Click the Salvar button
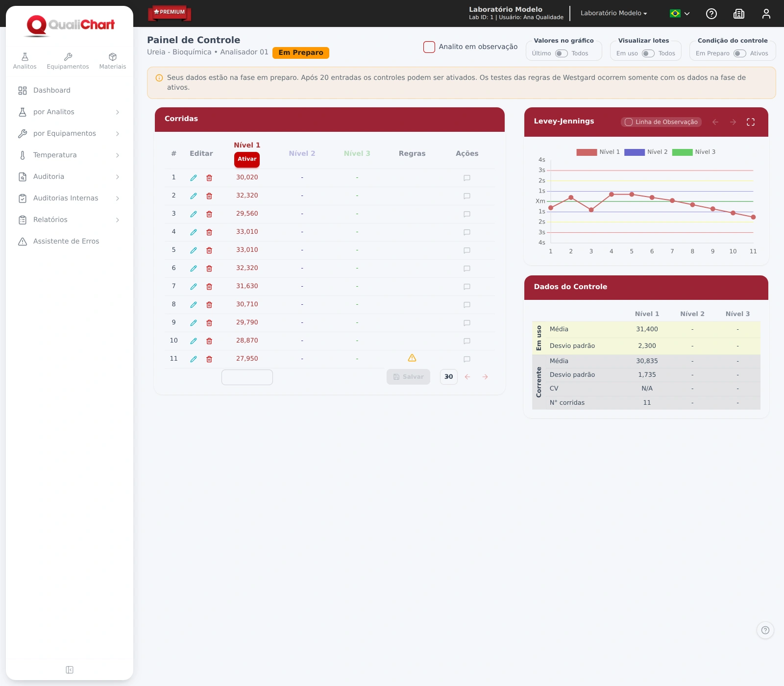The height and width of the screenshot is (686, 784). [408, 377]
